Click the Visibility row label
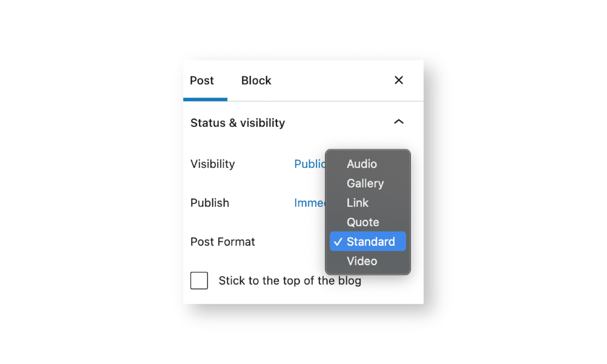607x364 pixels. pyautogui.click(x=213, y=164)
